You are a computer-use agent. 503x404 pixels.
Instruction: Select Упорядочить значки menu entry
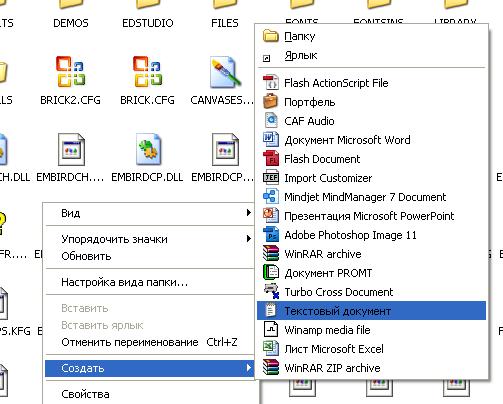(x=150, y=239)
